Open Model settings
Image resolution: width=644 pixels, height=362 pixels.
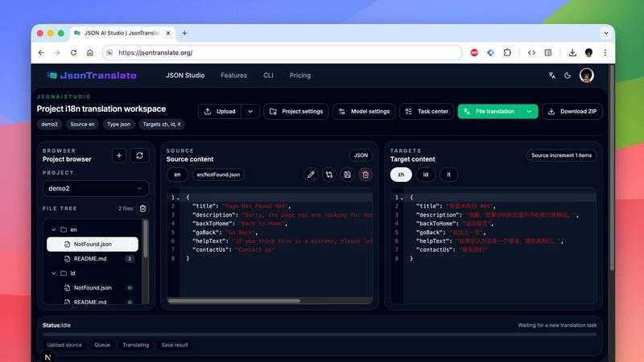tap(364, 112)
